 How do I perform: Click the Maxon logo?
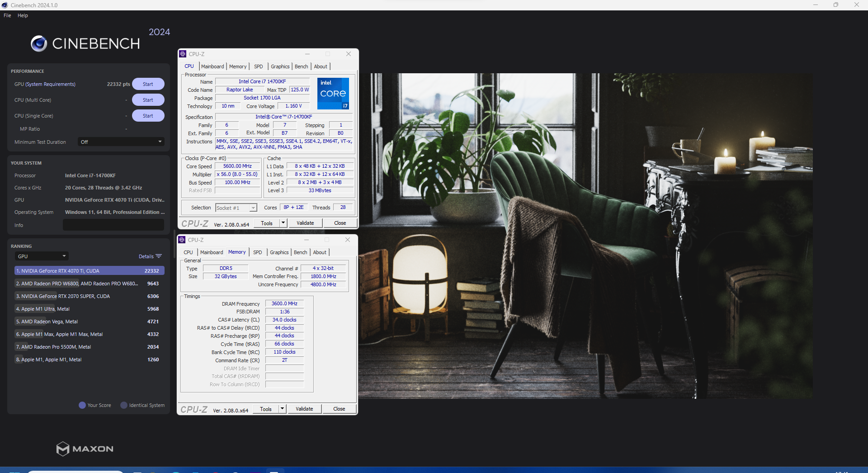coord(85,449)
